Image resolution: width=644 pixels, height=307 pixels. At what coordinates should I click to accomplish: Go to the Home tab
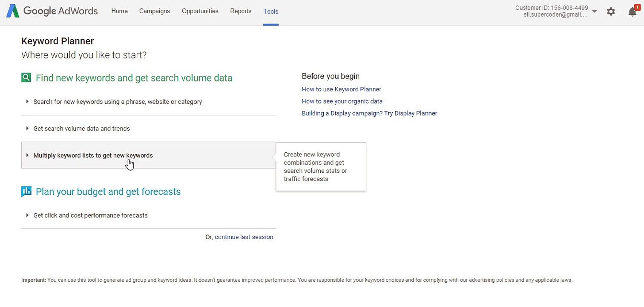(119, 11)
